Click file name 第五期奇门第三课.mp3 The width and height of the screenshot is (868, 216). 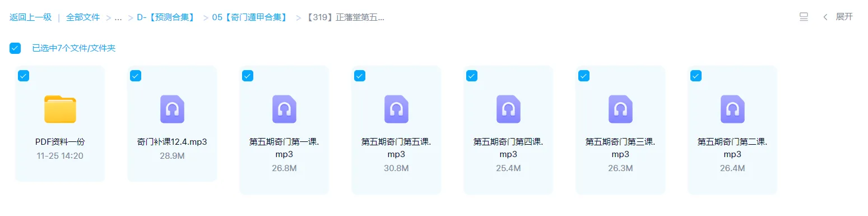(x=620, y=148)
